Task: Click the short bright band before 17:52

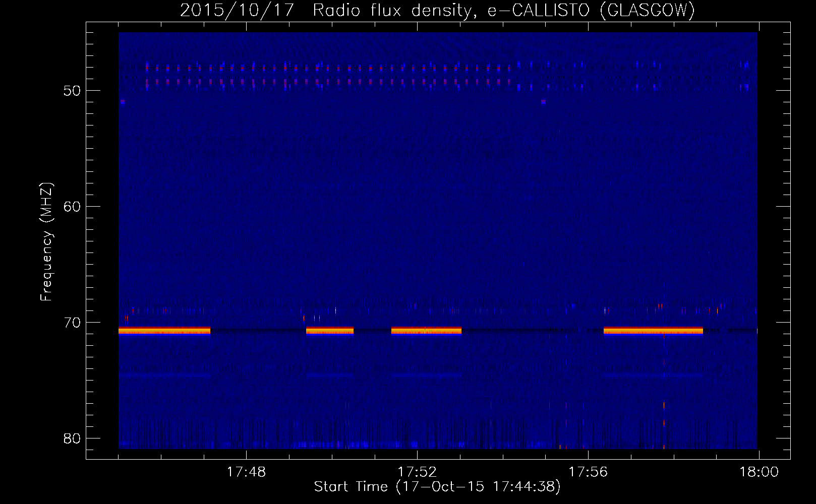Action: pyautogui.click(x=330, y=331)
